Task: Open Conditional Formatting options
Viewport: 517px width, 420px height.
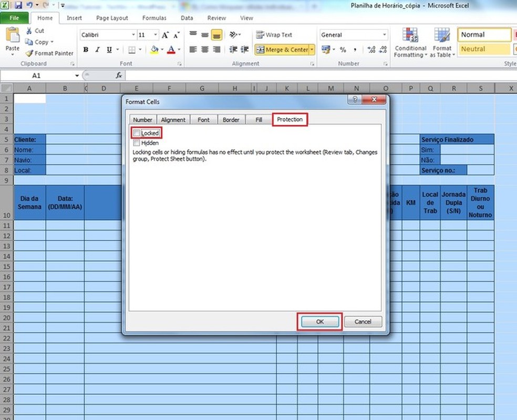Action: pos(409,42)
